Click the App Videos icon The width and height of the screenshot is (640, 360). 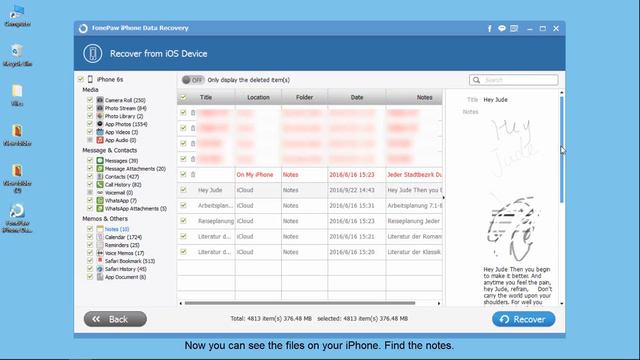[100, 132]
